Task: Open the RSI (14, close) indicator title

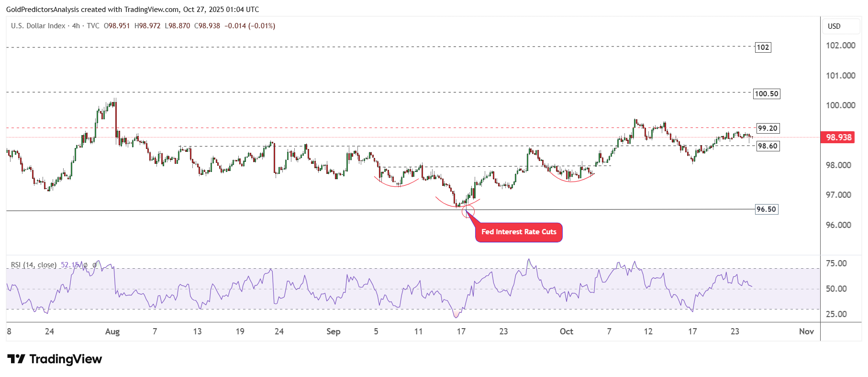Action: pos(33,265)
